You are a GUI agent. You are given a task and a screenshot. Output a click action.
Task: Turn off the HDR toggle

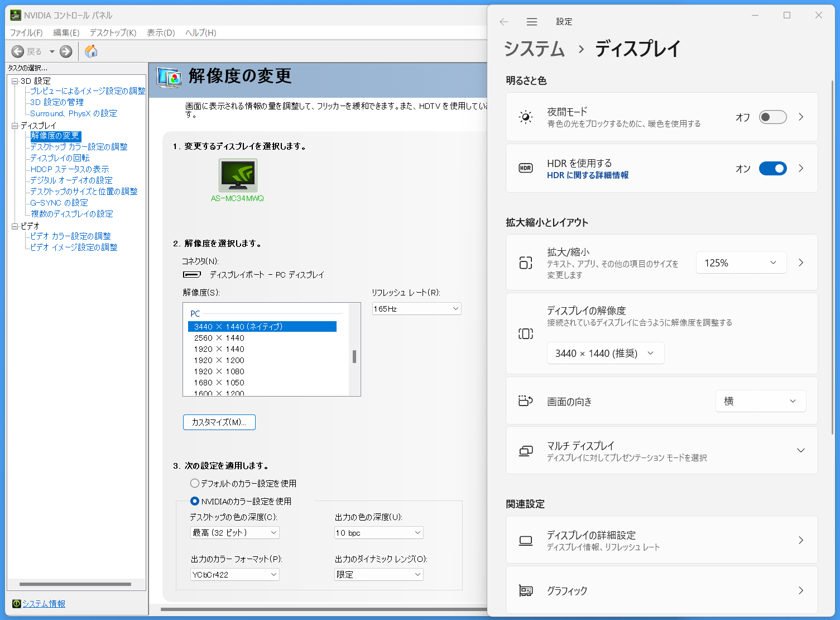coord(772,168)
